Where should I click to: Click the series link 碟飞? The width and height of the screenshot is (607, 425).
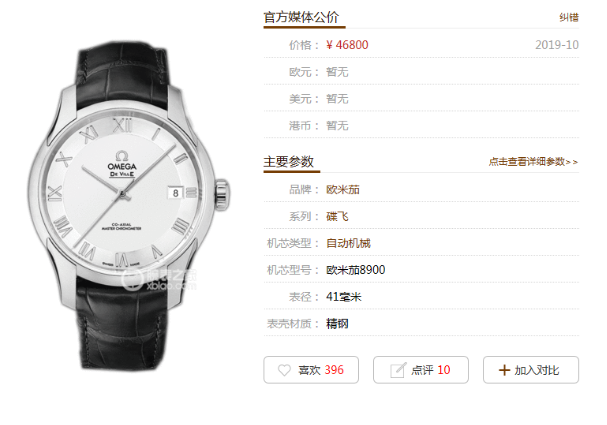pos(337,216)
